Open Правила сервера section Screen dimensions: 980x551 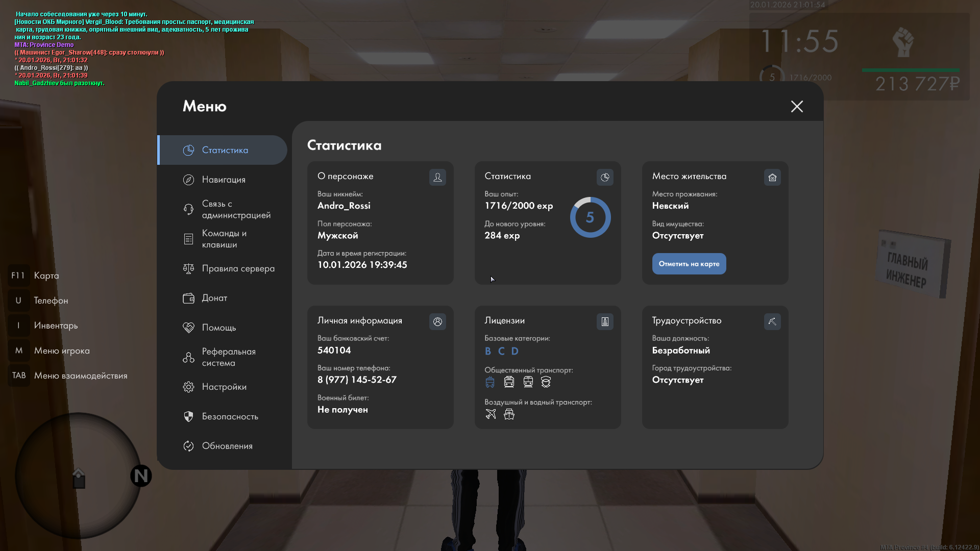click(238, 268)
